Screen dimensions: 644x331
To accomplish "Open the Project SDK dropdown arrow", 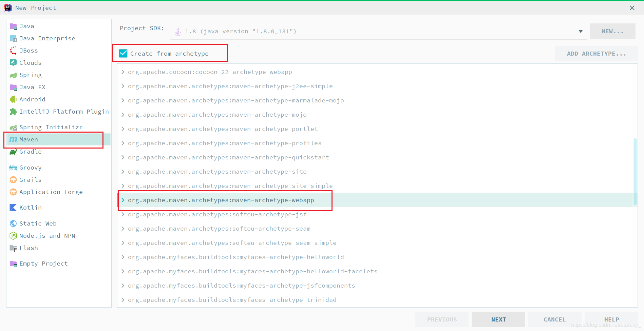I will pos(581,31).
